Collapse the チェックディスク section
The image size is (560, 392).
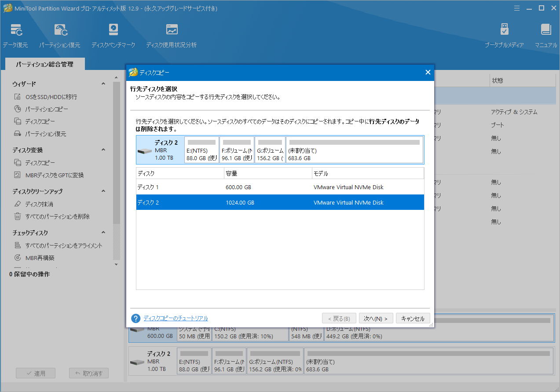point(103,232)
